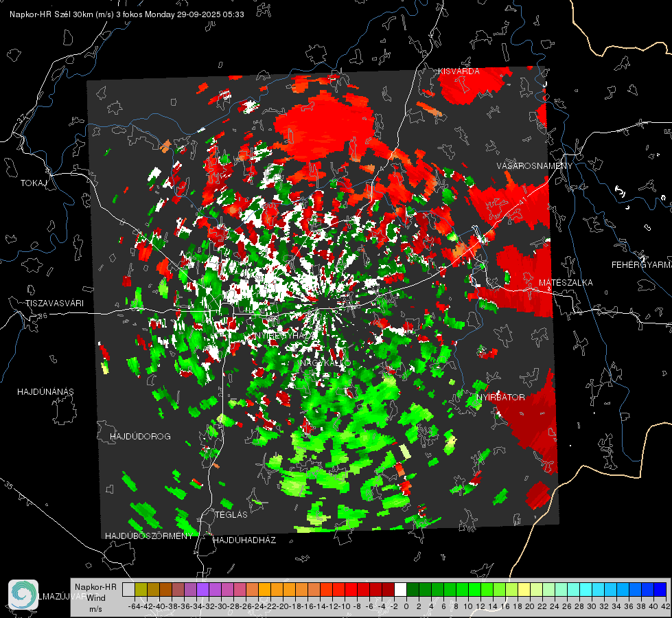Click the dark red echo east of Nyírbátor
Image resolution: width=672 pixels, height=618 pixels.
pyautogui.click(x=531, y=418)
